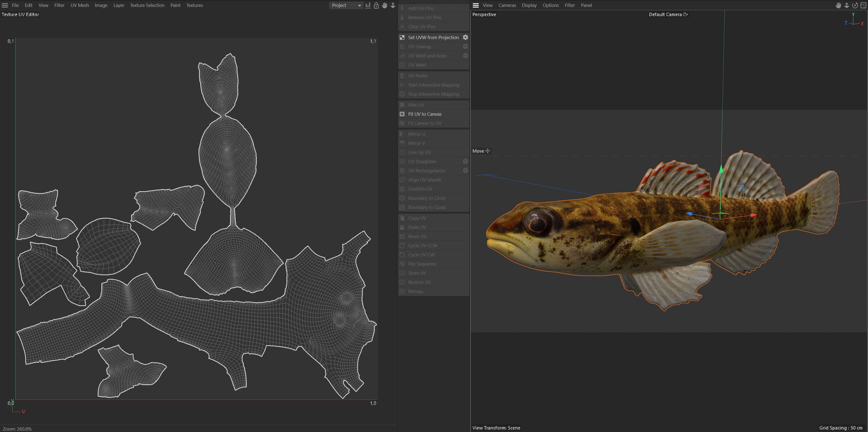Click the Move tool crosshair icon label
868x432 pixels.
point(488,151)
